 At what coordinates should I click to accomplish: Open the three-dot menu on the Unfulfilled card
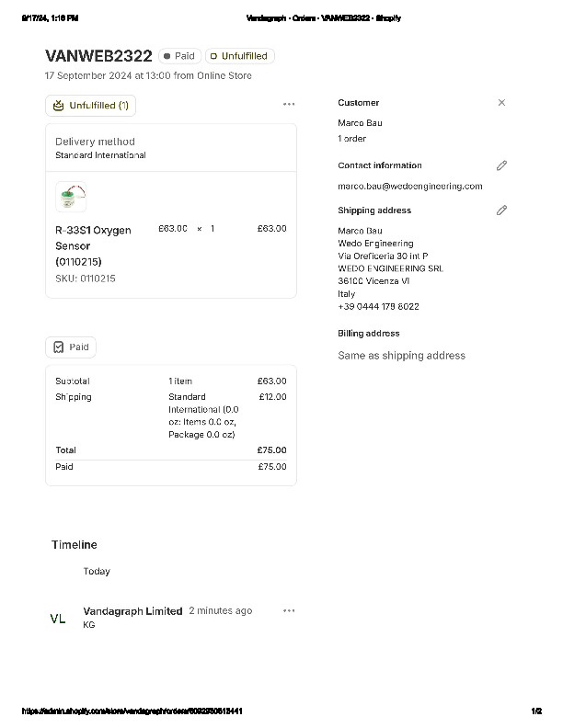coord(289,105)
